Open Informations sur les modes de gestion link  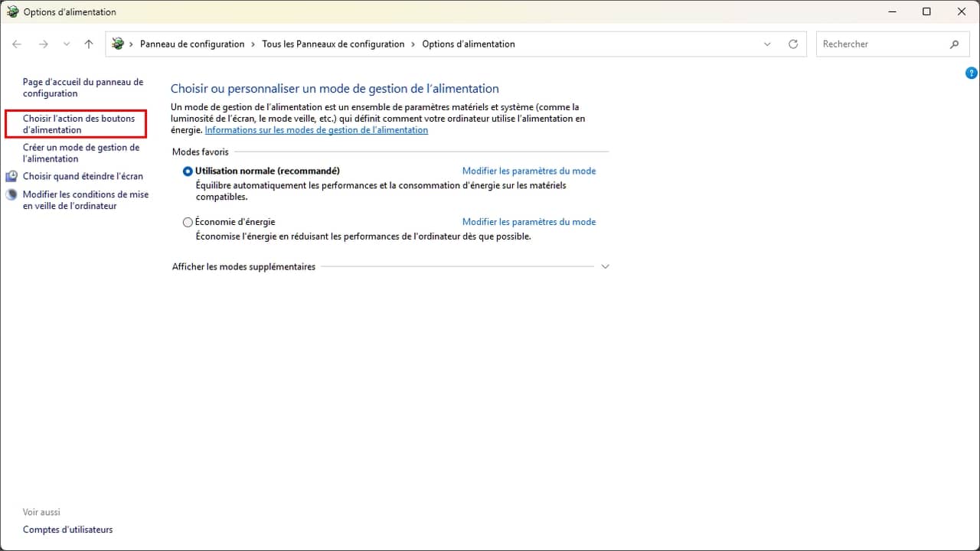tap(316, 130)
